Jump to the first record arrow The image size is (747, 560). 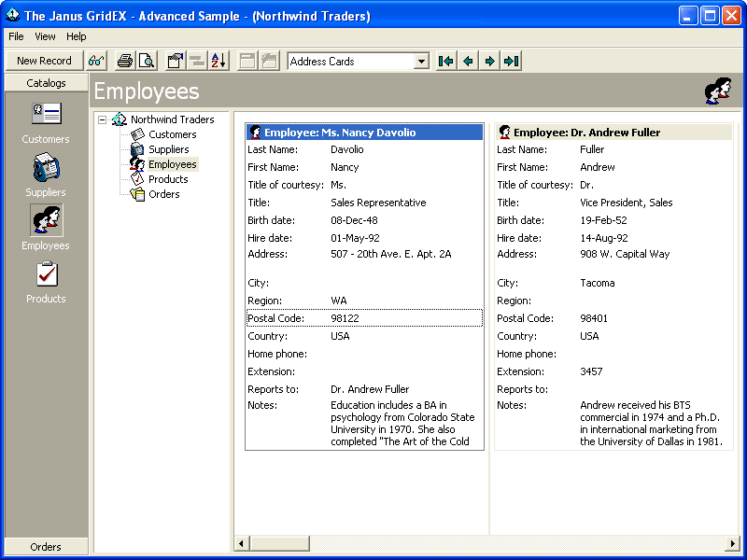[446, 61]
